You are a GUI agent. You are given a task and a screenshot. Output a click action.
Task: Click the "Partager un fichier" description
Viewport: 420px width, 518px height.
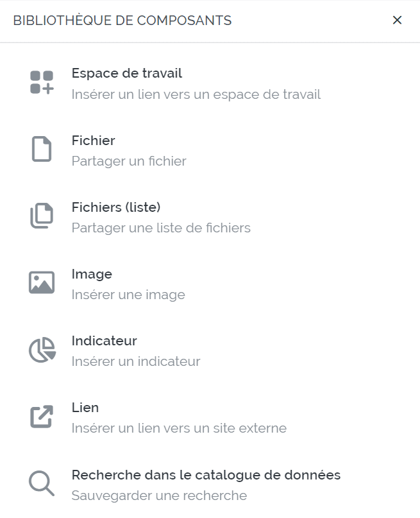coord(129,161)
